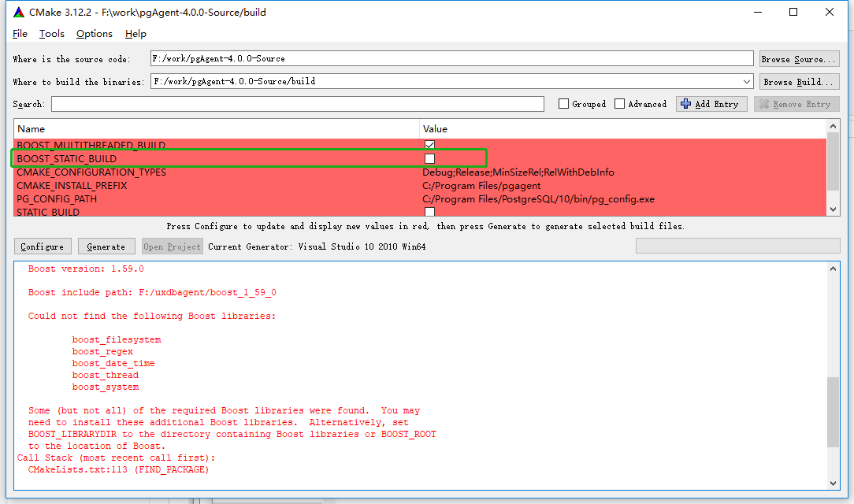
Task: Click 'boost_regex' in the output log
Action: [x=102, y=351]
